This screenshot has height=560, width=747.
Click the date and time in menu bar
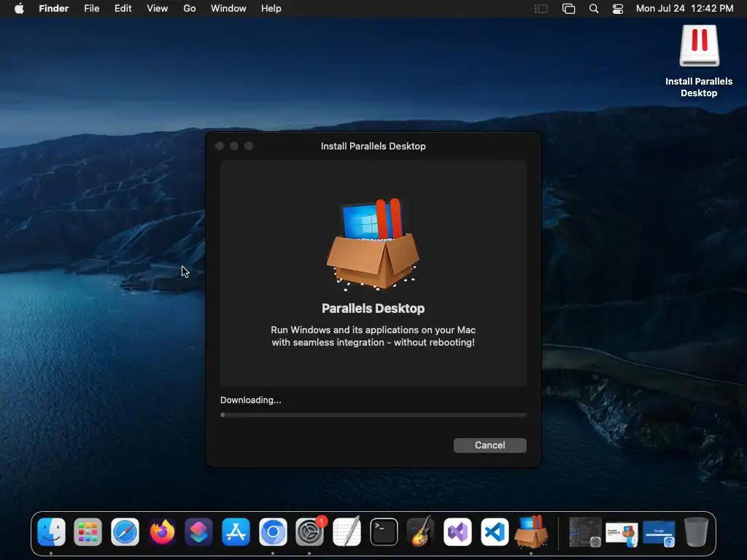[x=684, y=9]
